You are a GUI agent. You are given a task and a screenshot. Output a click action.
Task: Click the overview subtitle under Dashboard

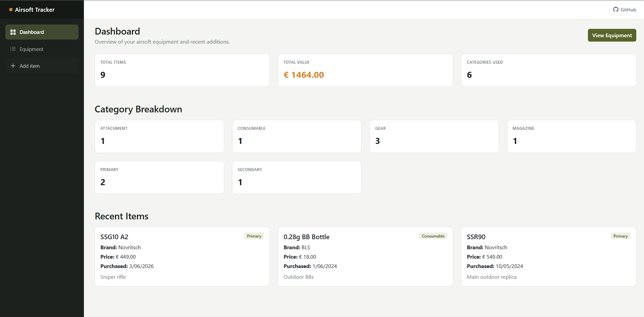click(162, 42)
